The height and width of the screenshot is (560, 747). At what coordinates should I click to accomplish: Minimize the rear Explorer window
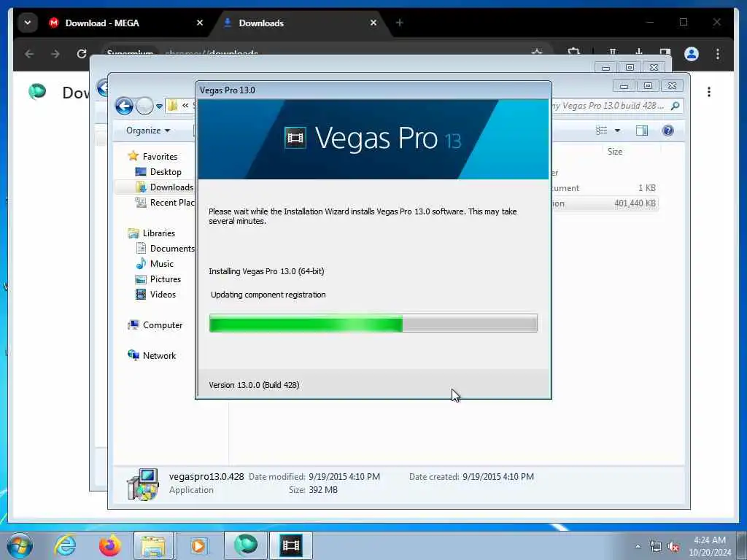[605, 68]
